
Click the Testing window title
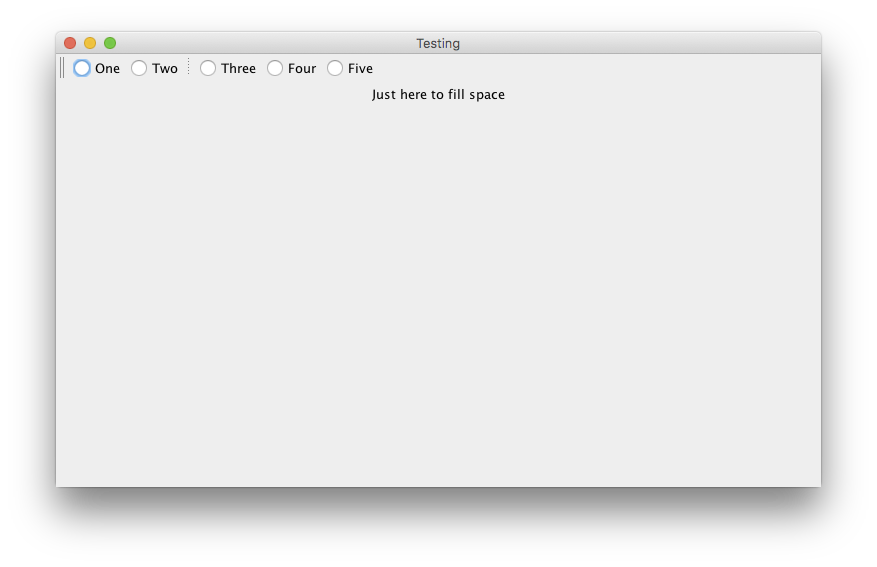tap(438, 44)
